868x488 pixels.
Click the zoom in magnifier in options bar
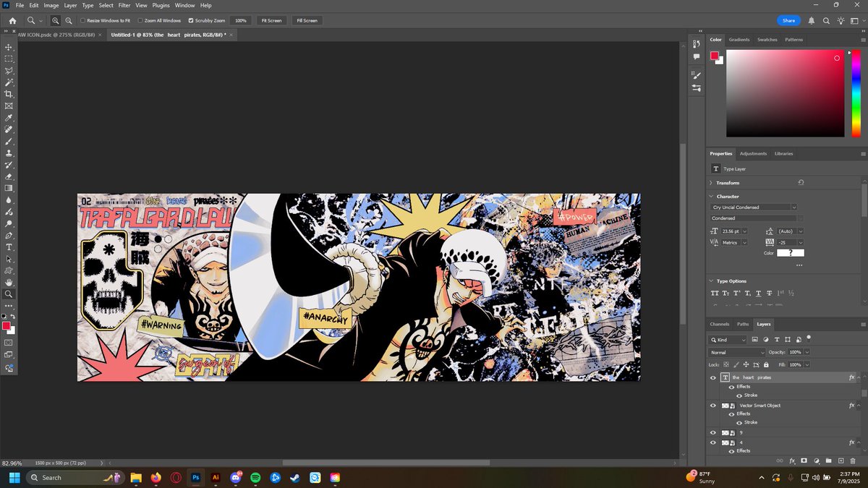click(x=56, y=21)
